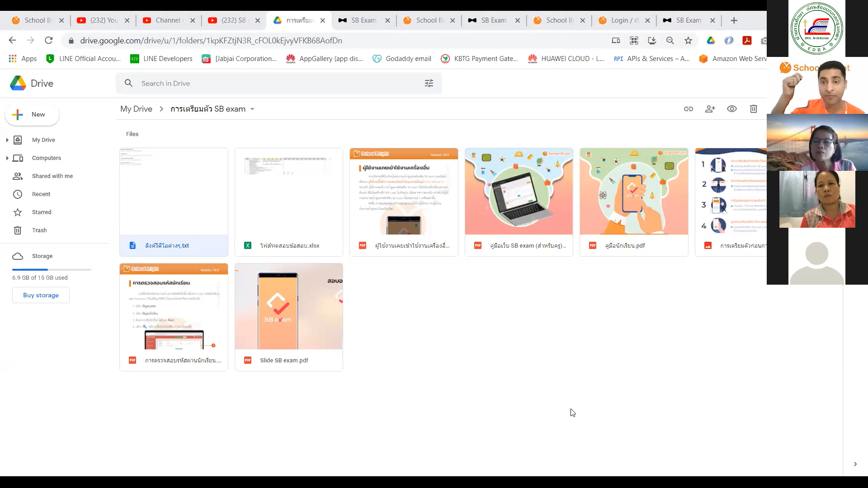868x488 pixels.
Task: Expand the Computers tree arrow
Action: [7, 158]
